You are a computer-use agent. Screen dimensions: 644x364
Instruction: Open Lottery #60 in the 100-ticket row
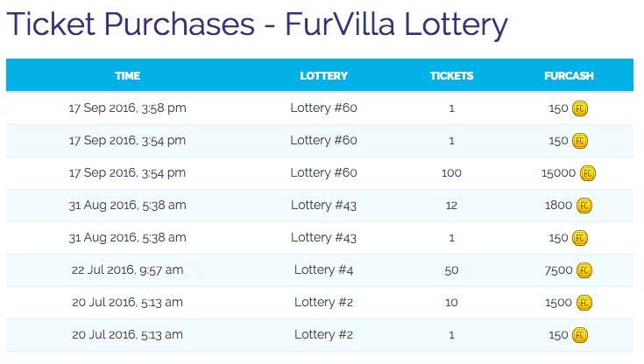click(323, 173)
